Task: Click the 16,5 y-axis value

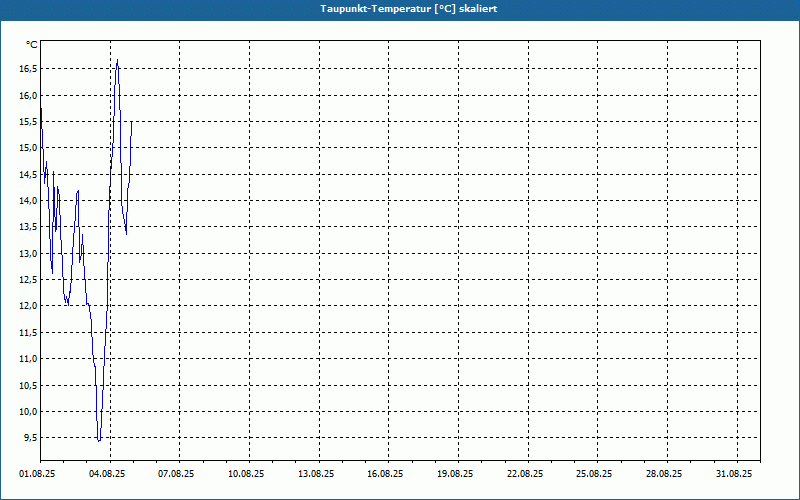Action: 28,69
